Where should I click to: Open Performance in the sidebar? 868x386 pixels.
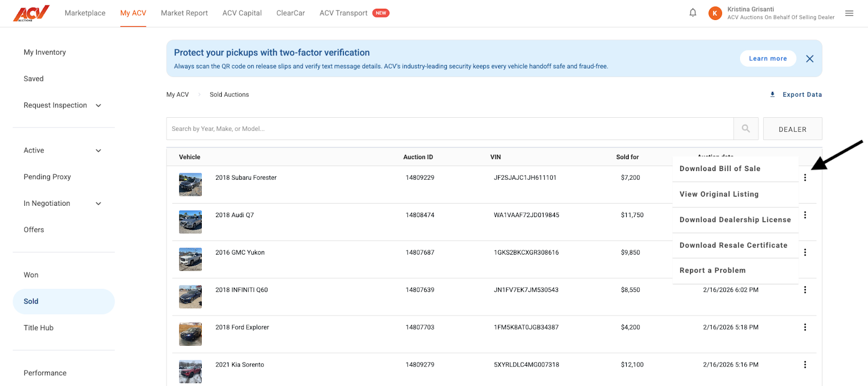click(45, 373)
